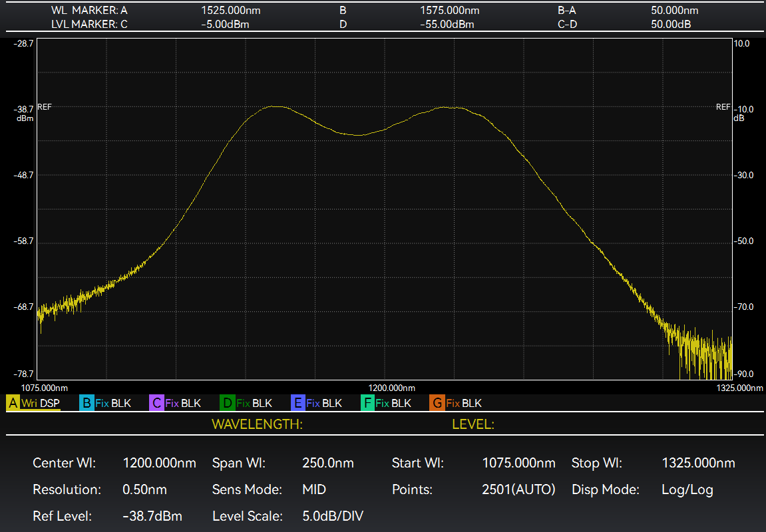This screenshot has width=766, height=532.
Task: Select trace E blue letter badge
Action: pos(297,403)
